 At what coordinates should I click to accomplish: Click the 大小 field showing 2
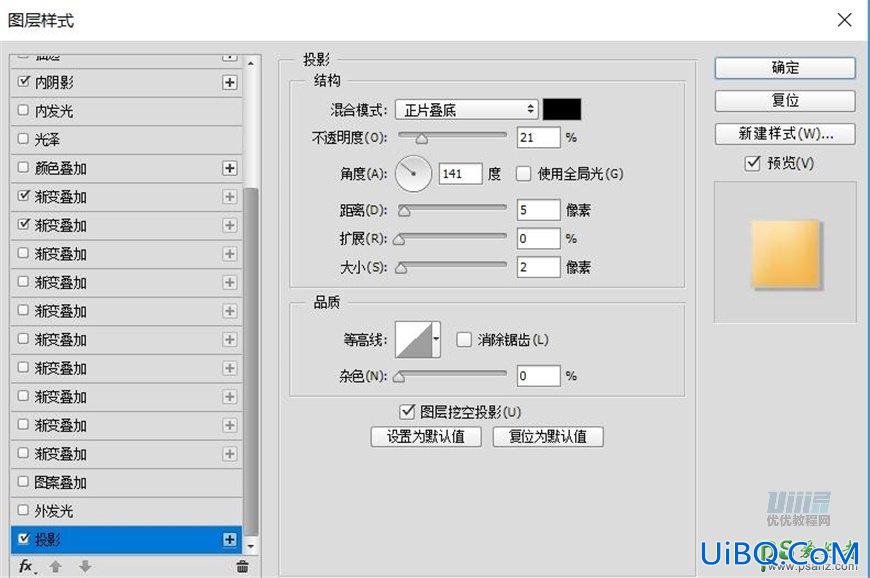click(x=538, y=267)
